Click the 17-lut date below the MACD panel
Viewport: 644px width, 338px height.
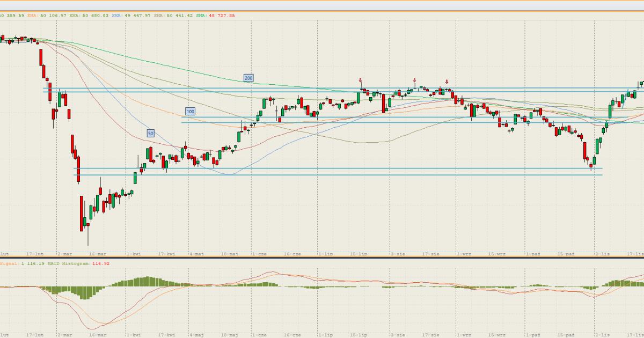[34, 335]
